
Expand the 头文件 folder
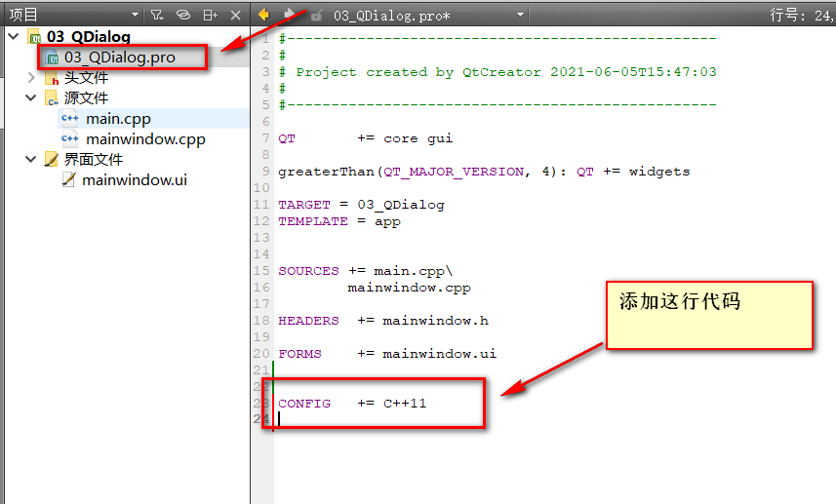point(31,78)
